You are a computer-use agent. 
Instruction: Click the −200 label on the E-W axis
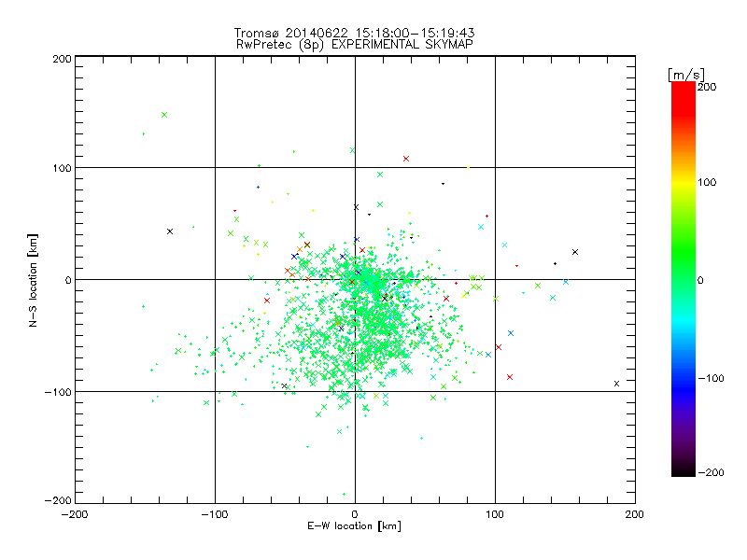tap(75, 514)
